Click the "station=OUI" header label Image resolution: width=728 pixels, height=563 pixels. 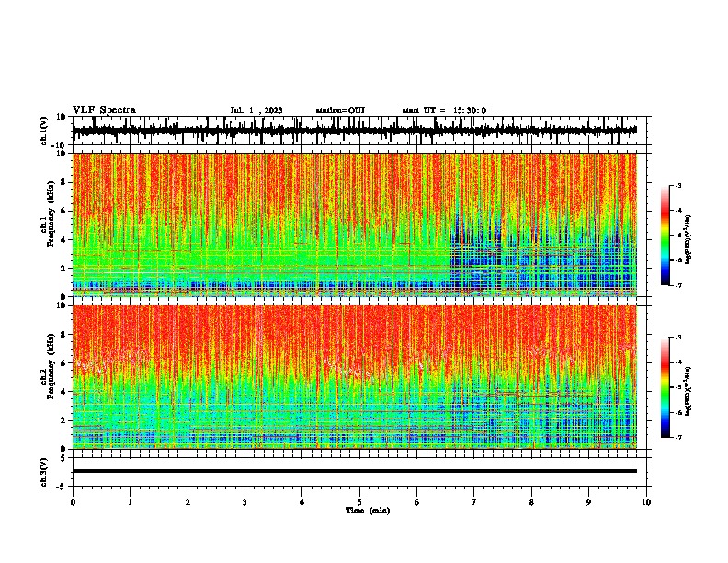340,110
